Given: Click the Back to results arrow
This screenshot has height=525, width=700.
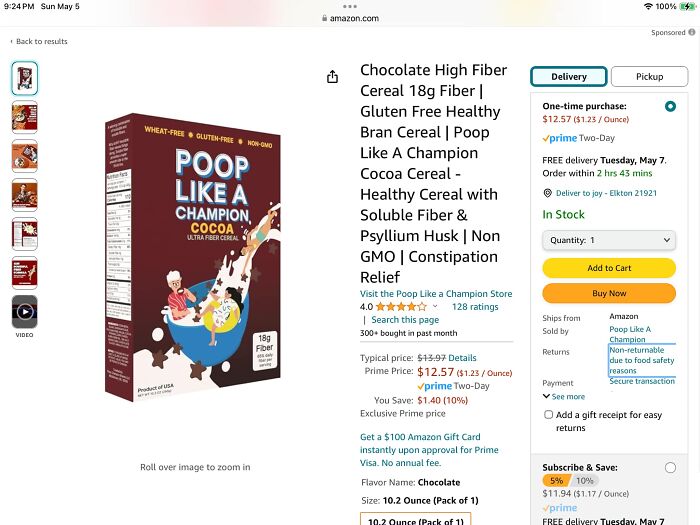Looking at the screenshot, I should pyautogui.click(x=11, y=42).
